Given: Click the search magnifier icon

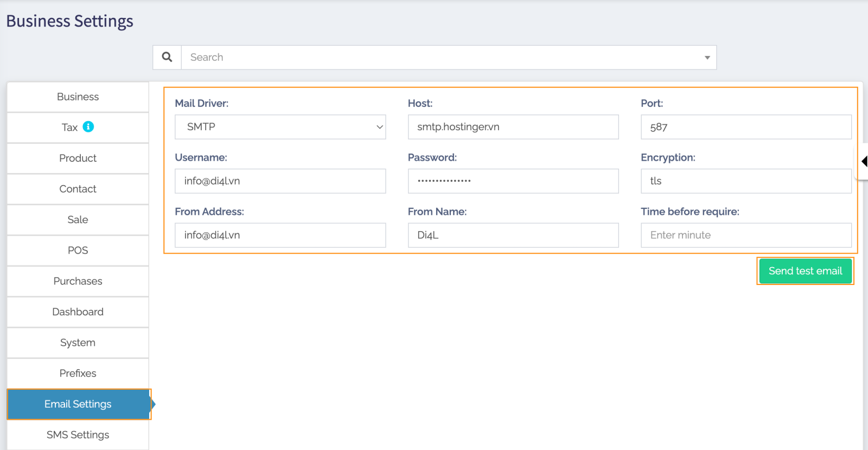Looking at the screenshot, I should pyautogui.click(x=167, y=57).
